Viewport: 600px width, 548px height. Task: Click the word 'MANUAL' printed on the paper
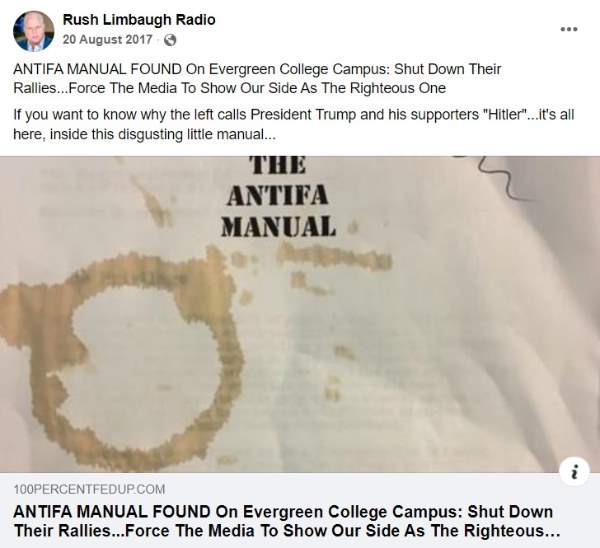[278, 226]
